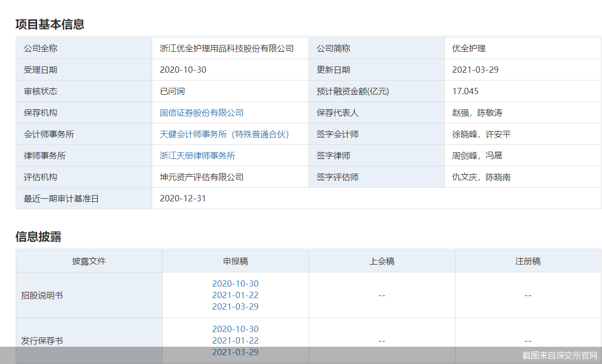Open the 2021-01-22 发行保荐书 申报稿 document

point(235,340)
